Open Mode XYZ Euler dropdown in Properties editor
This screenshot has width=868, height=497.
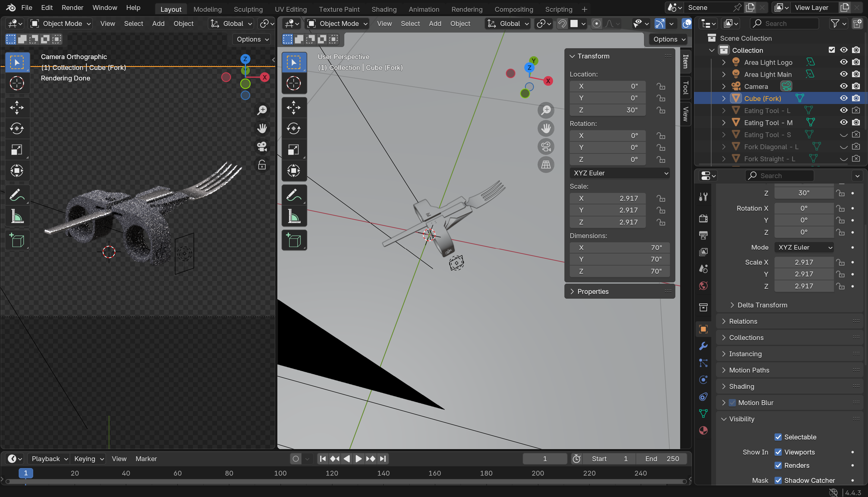(804, 247)
